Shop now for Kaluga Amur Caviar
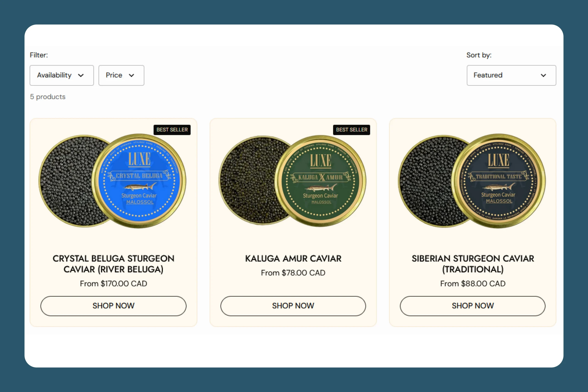This screenshot has height=392, width=588. coord(293,306)
